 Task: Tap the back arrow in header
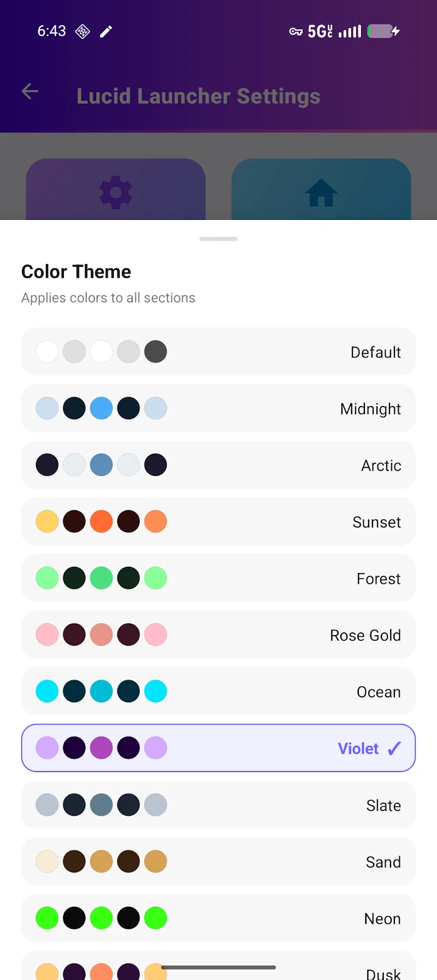pos(30,91)
